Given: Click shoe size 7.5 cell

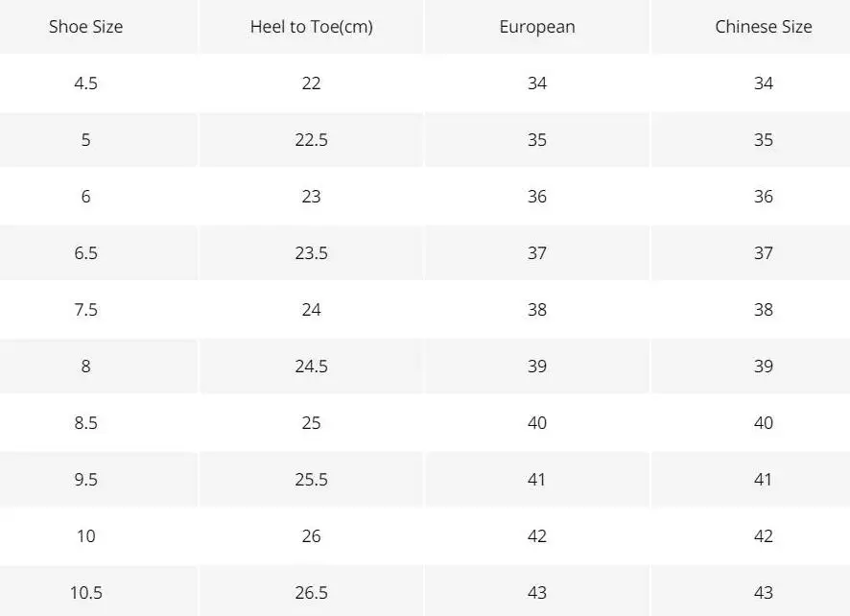Looking at the screenshot, I should (86, 310).
